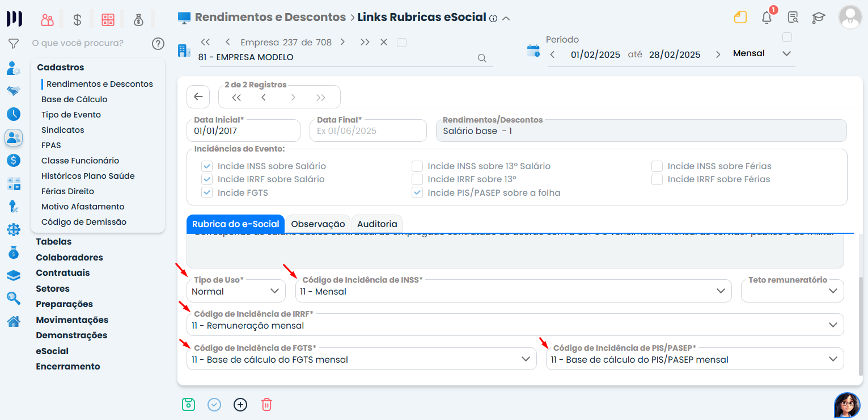Open Código de Incidência de FGTS dropdown

click(362, 359)
